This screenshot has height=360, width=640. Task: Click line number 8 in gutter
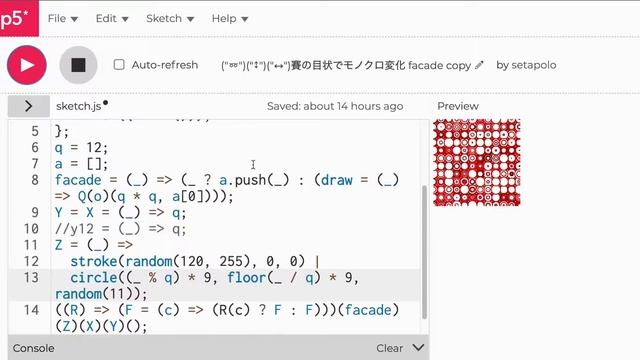[x=35, y=180]
